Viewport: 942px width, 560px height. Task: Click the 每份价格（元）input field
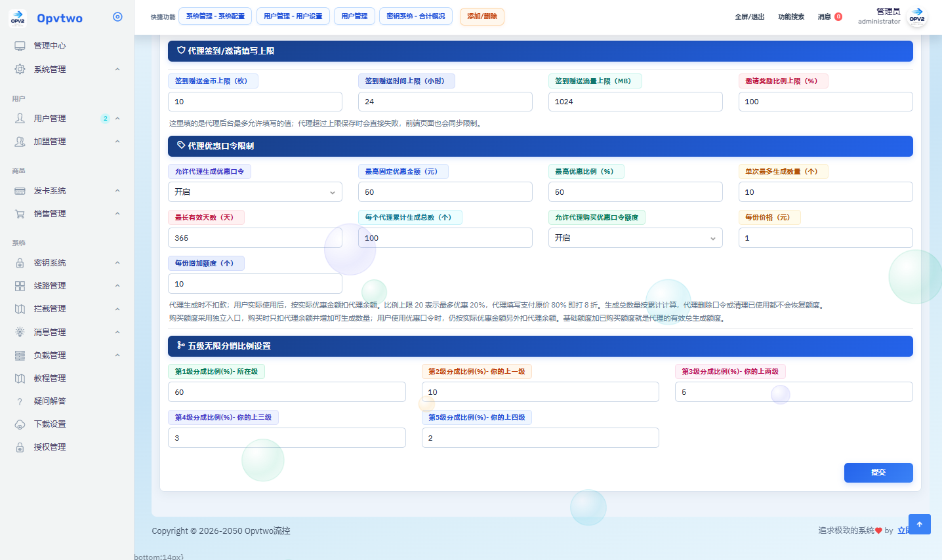[x=826, y=238]
